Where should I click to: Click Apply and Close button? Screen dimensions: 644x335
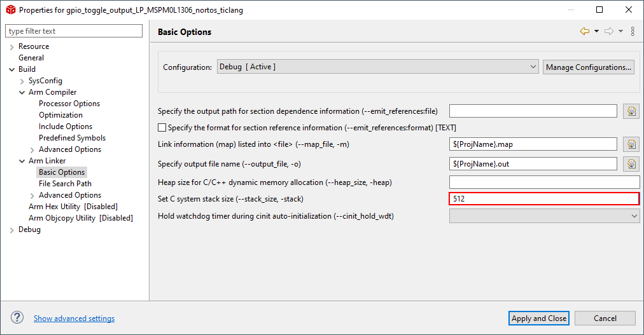point(538,318)
